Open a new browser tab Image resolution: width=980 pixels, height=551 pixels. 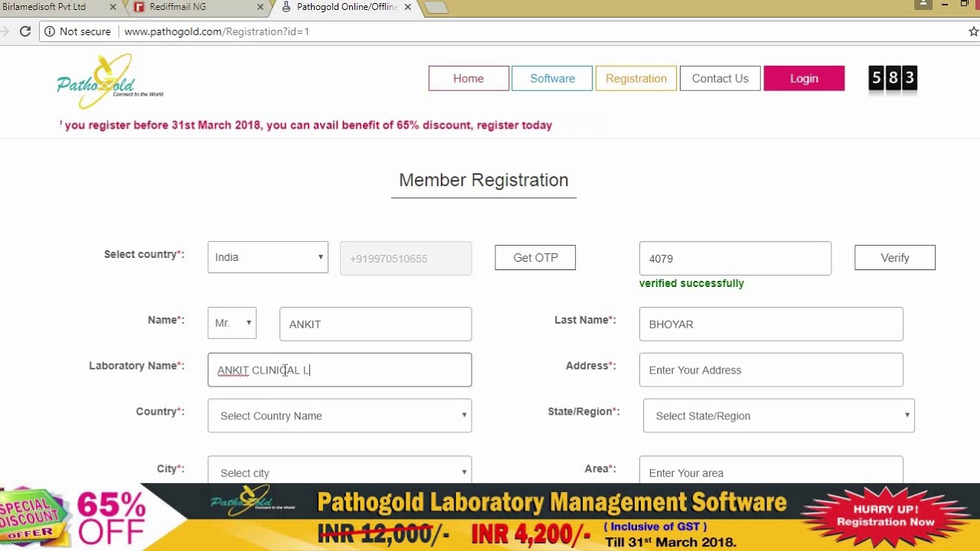click(x=436, y=8)
